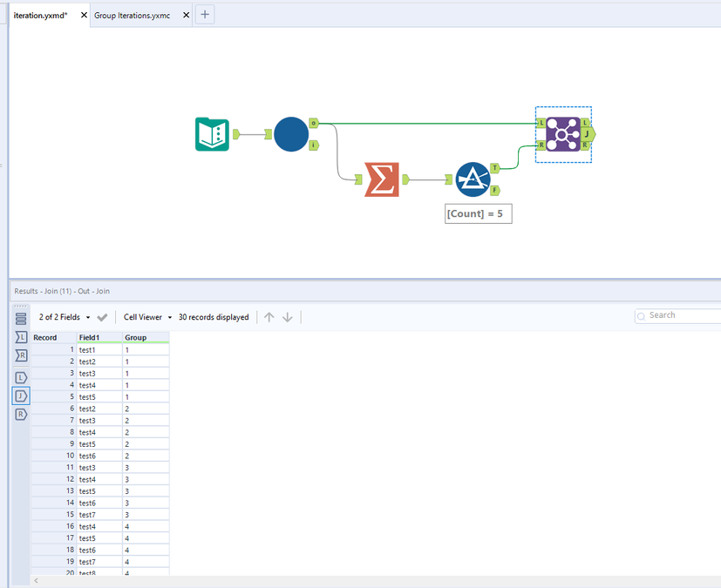The image size is (721, 588).
Task: Show J output anchor results
Action: [21, 396]
